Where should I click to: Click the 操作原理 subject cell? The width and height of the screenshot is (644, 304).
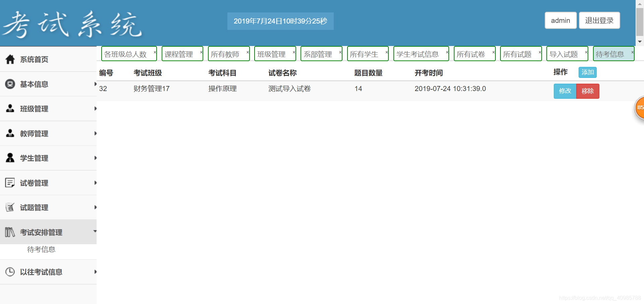(222, 89)
